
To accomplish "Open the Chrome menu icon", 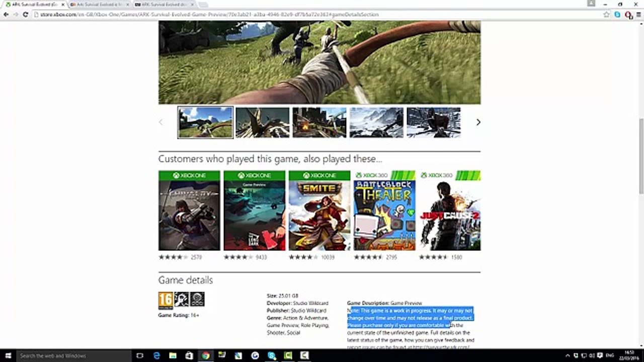I will (638, 15).
